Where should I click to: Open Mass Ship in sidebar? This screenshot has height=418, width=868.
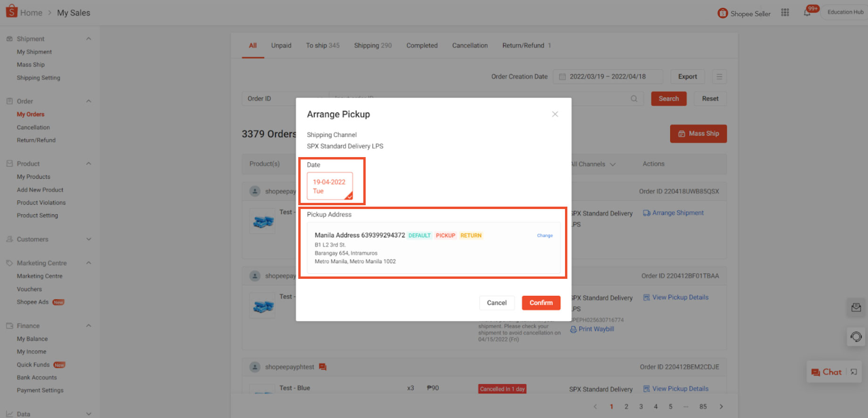coord(31,65)
